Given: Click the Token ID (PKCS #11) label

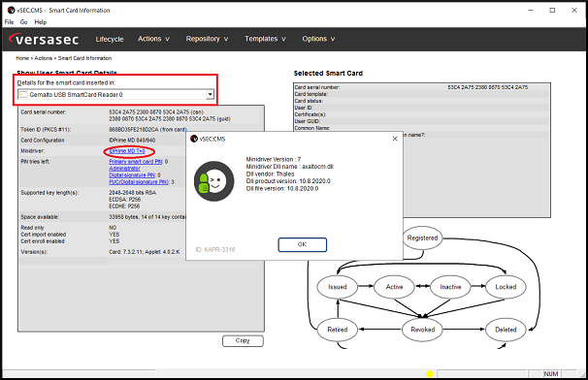Looking at the screenshot, I should 46,130.
